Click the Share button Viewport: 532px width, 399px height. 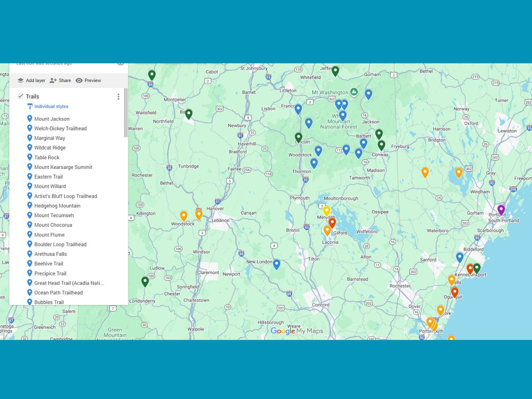tap(60, 81)
